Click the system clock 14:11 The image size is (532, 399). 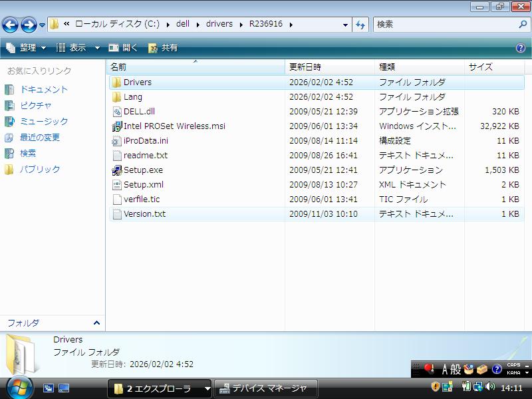511,388
